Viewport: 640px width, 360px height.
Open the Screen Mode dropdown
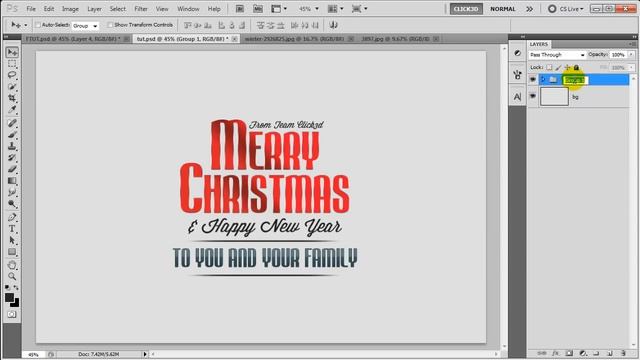(x=360, y=9)
